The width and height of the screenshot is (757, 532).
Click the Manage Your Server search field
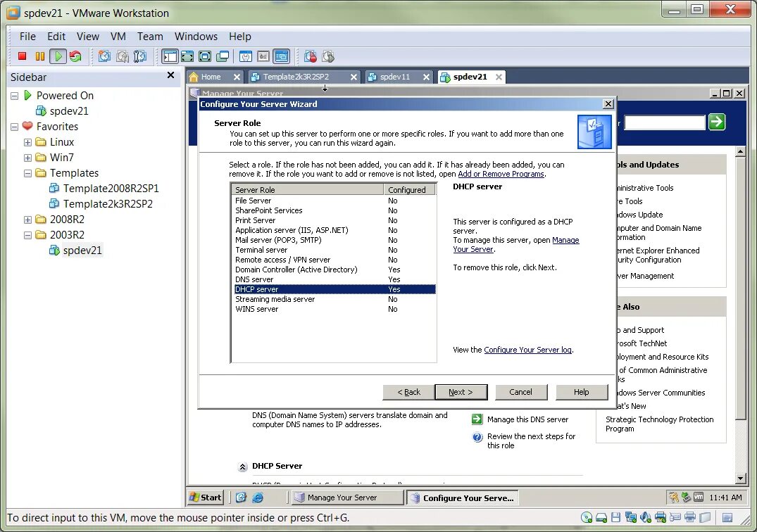coord(664,122)
